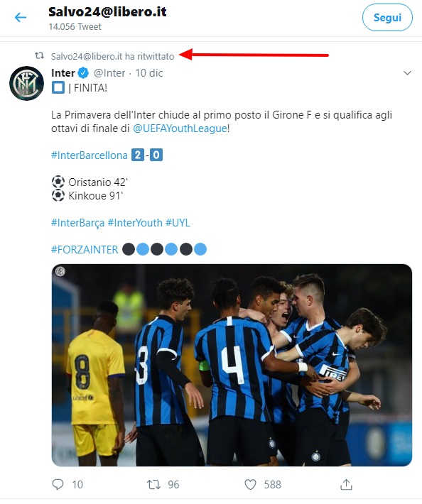Open Inter's round profile avatar

(27, 83)
